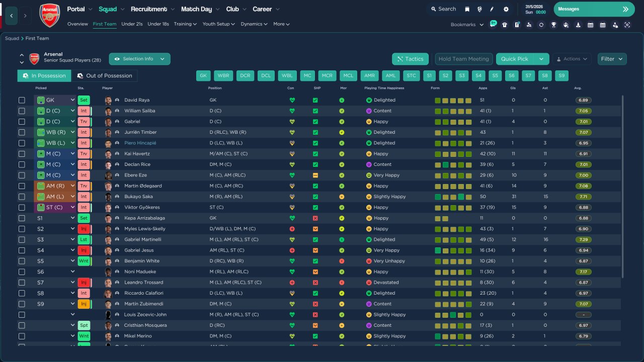Image resolution: width=644 pixels, height=362 pixels.
Task: Click the bookmark icon beside Search
Action: pyautogui.click(x=467, y=9)
